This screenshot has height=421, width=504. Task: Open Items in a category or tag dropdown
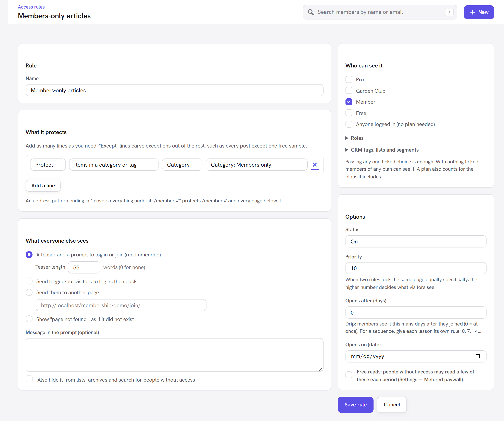click(x=114, y=165)
